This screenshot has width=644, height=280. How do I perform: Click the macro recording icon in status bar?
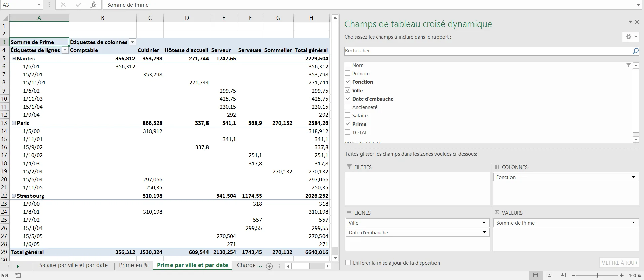coord(18,275)
